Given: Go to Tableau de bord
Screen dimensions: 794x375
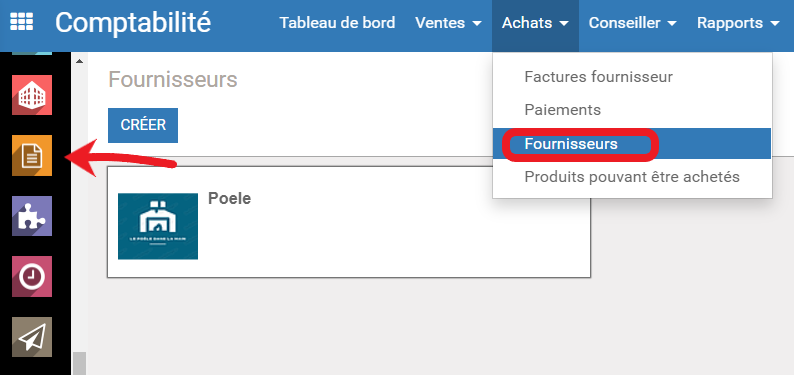Looking at the screenshot, I should [337, 23].
